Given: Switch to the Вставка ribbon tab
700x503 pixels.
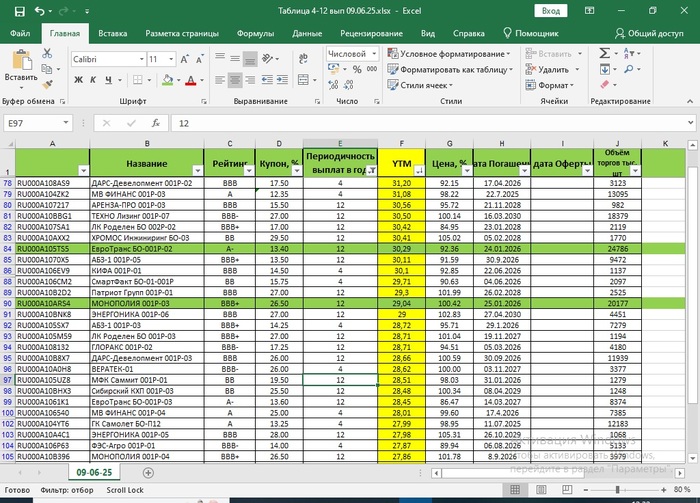Looking at the screenshot, I should [x=112, y=33].
